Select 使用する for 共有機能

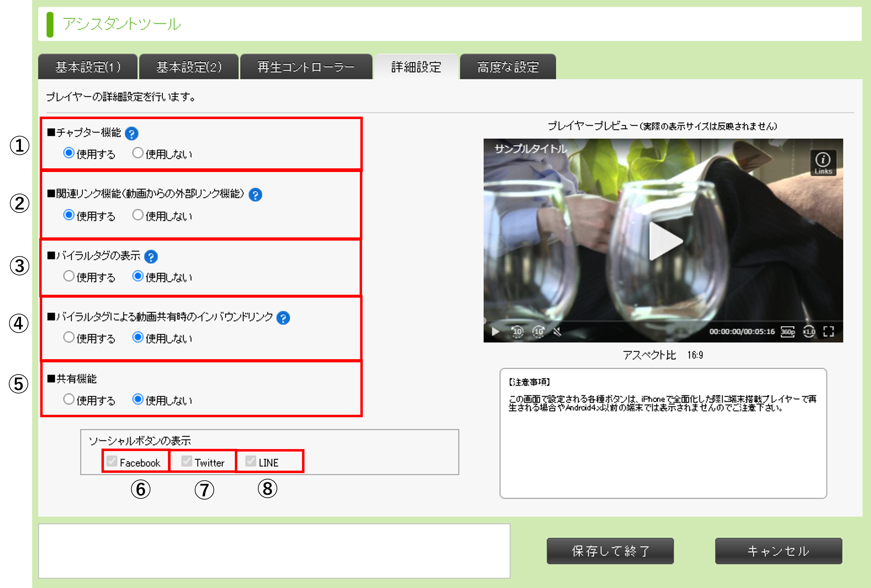tap(69, 399)
